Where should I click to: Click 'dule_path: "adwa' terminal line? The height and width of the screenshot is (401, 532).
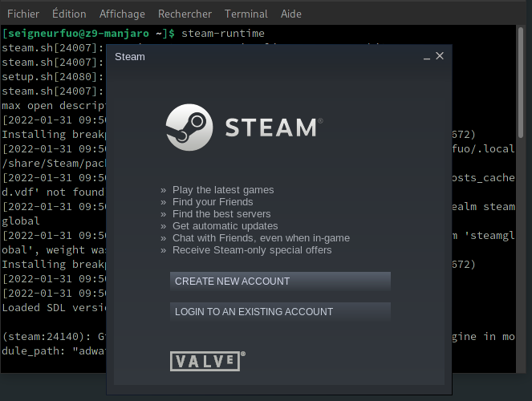[x=55, y=350]
